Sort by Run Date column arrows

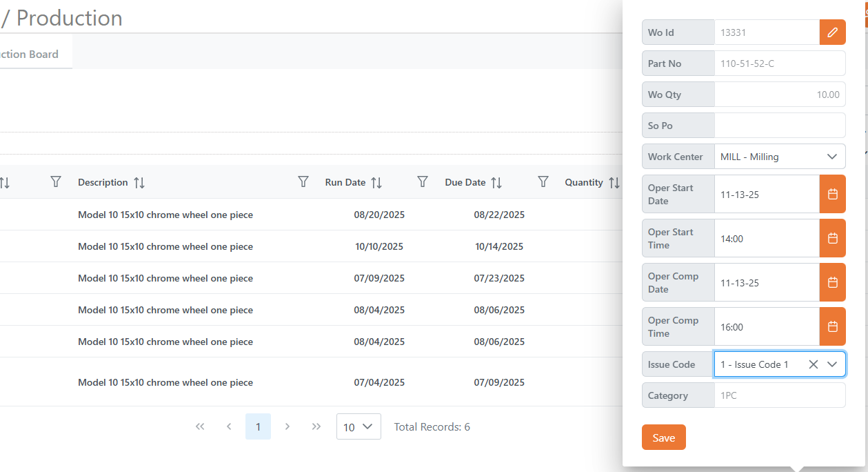pos(376,183)
